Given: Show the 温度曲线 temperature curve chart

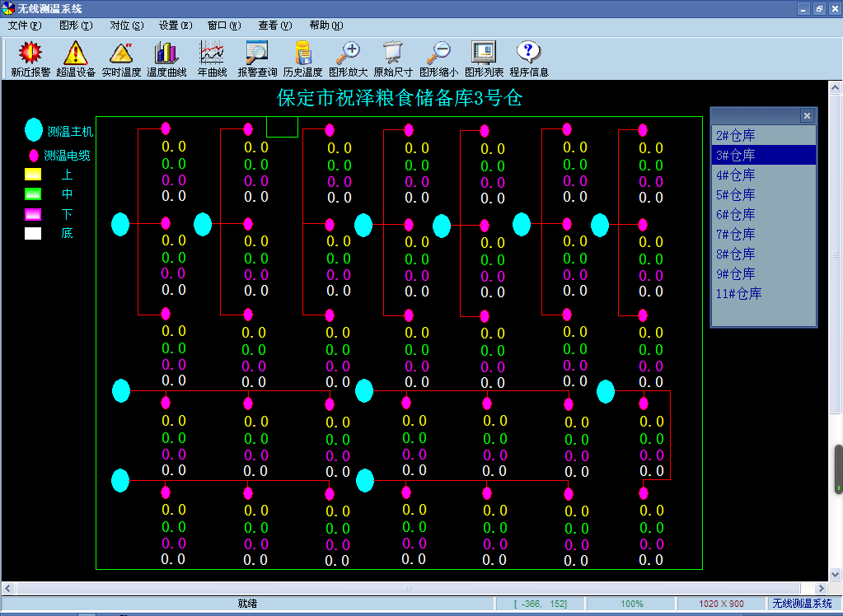Looking at the screenshot, I should point(166,54).
